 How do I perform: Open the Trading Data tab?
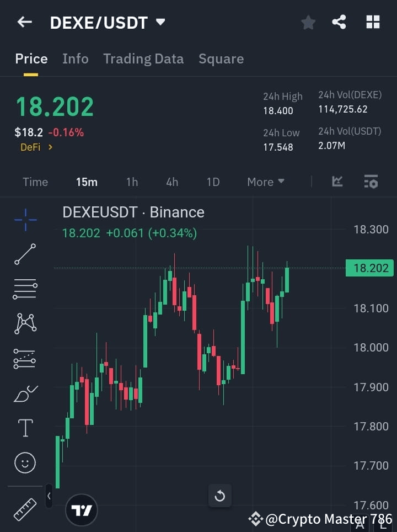pos(143,59)
